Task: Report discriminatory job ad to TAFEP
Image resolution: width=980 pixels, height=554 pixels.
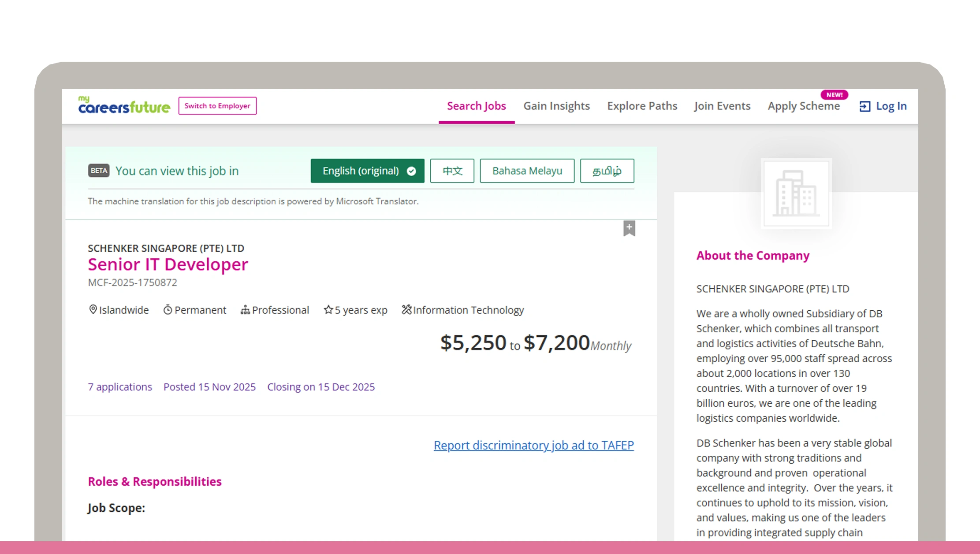Action: click(x=534, y=445)
